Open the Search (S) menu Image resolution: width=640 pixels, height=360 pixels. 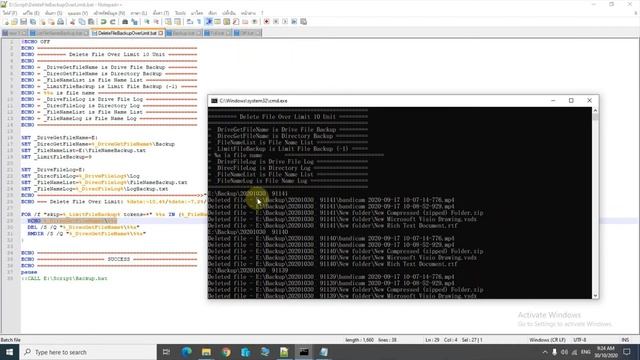pos(53,13)
